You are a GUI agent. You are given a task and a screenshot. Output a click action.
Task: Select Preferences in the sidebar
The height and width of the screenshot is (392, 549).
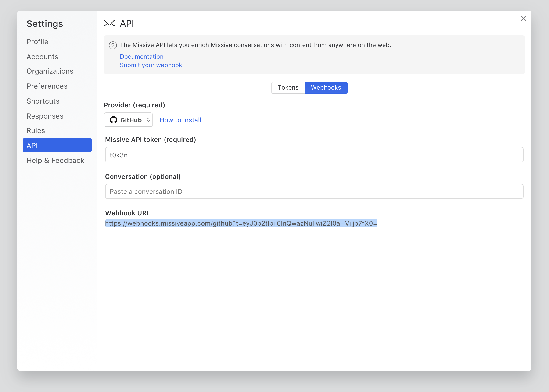pos(47,86)
